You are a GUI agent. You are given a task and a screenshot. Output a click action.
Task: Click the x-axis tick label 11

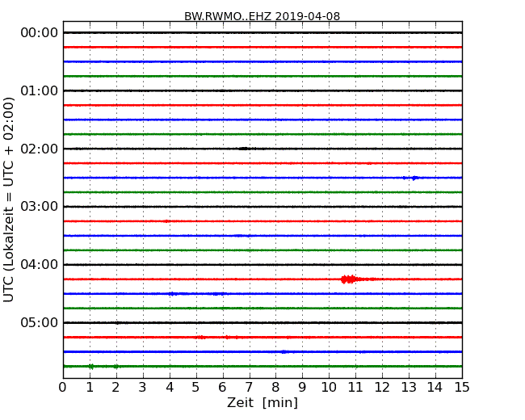pyautogui.click(x=355, y=388)
